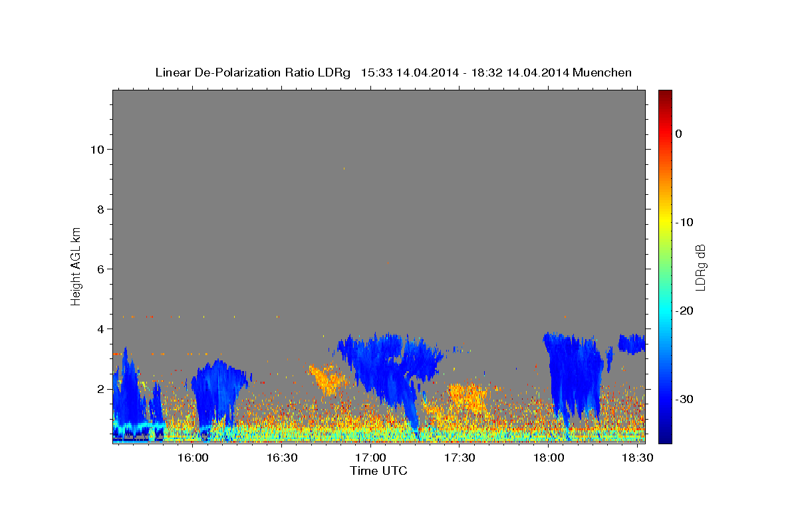Click the height tick label 2
Viewport: 798px width, 532px height.
(x=101, y=388)
